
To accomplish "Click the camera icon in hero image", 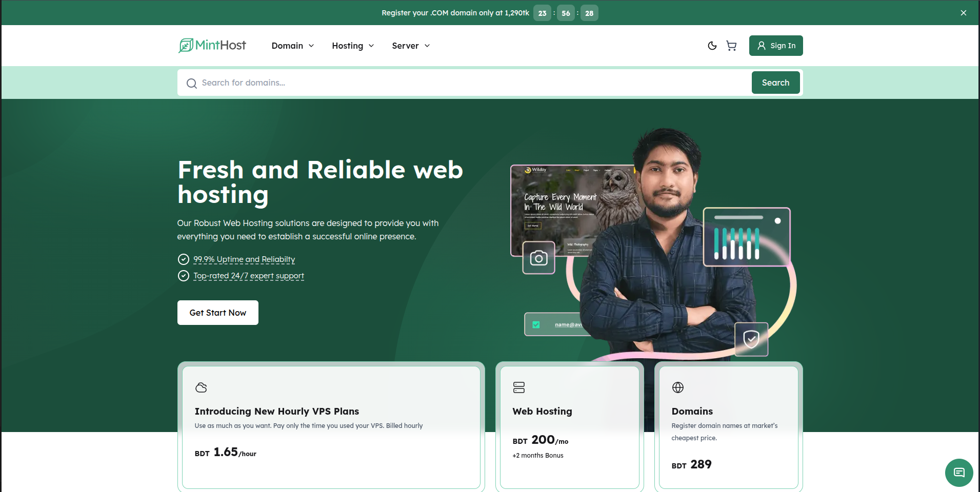I will click(538, 258).
